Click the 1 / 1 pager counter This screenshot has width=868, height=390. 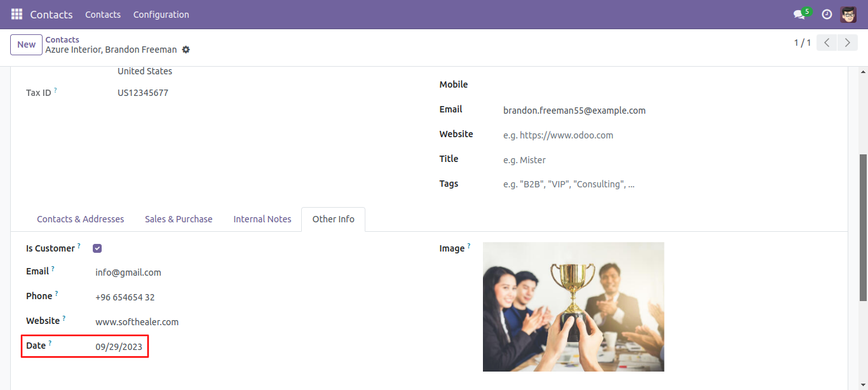(x=803, y=43)
